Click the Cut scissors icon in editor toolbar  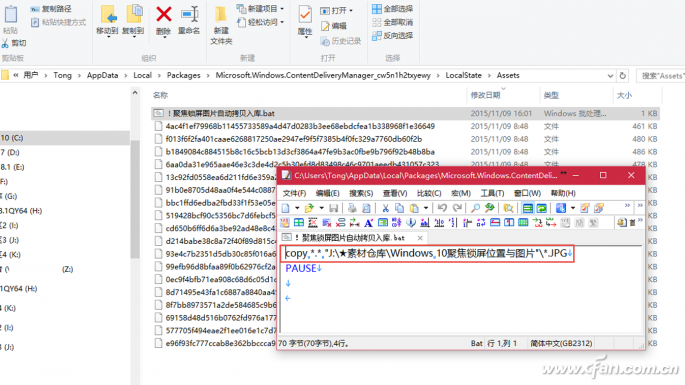(385, 208)
